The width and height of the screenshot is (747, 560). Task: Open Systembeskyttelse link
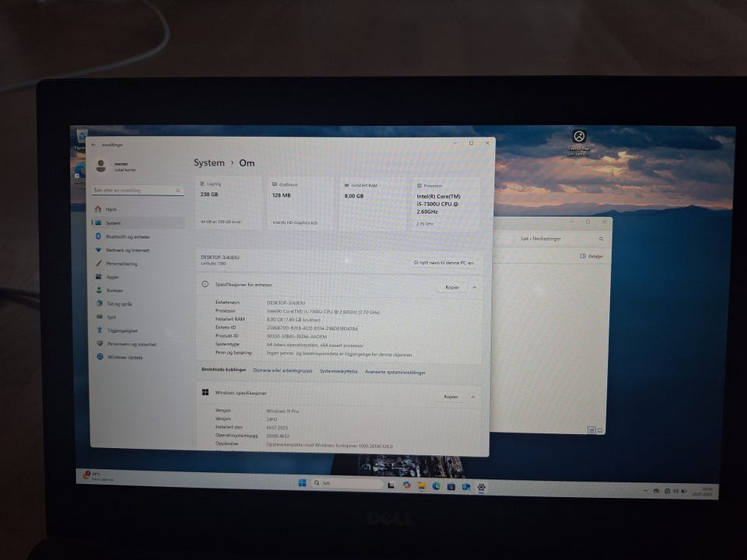(338, 372)
